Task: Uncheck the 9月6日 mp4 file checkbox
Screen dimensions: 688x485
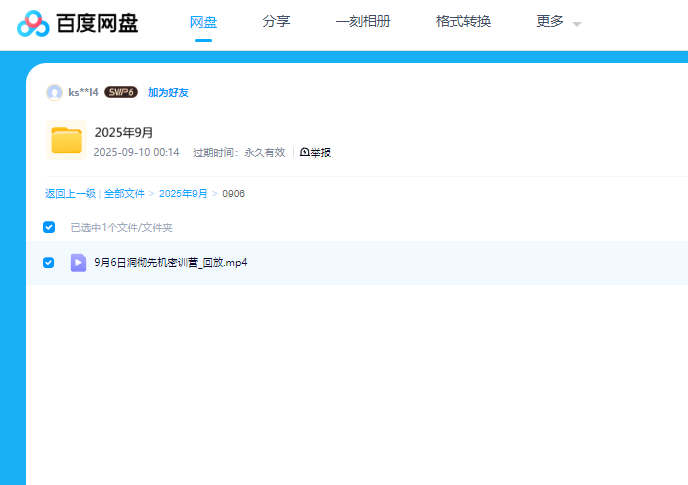Action: [49, 262]
